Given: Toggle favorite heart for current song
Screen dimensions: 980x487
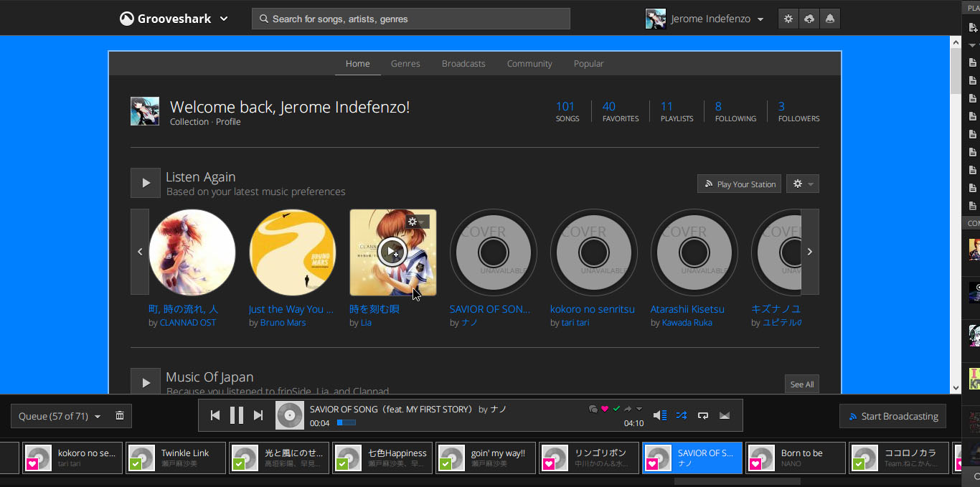Looking at the screenshot, I should (605, 409).
